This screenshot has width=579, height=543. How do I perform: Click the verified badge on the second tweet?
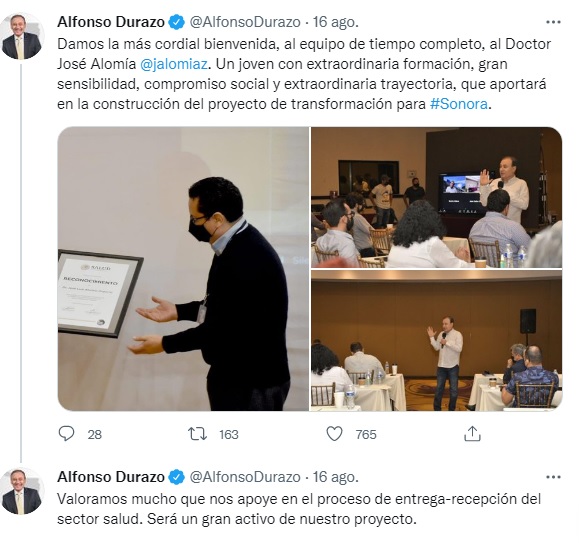coord(177,477)
